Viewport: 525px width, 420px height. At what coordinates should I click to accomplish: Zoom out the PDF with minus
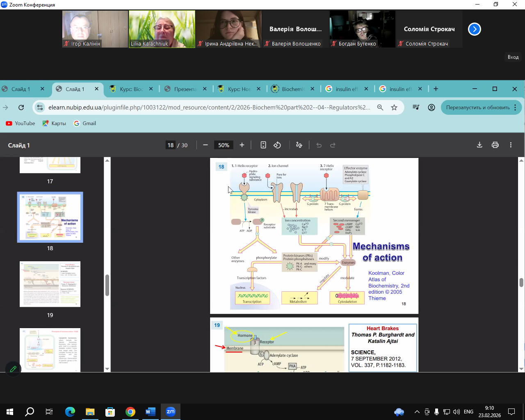point(205,145)
